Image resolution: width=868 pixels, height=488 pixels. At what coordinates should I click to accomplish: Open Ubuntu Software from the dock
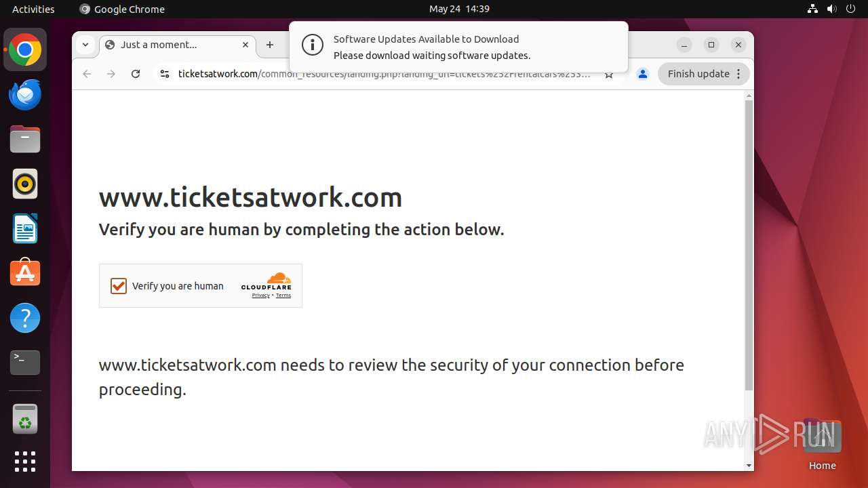tap(25, 273)
